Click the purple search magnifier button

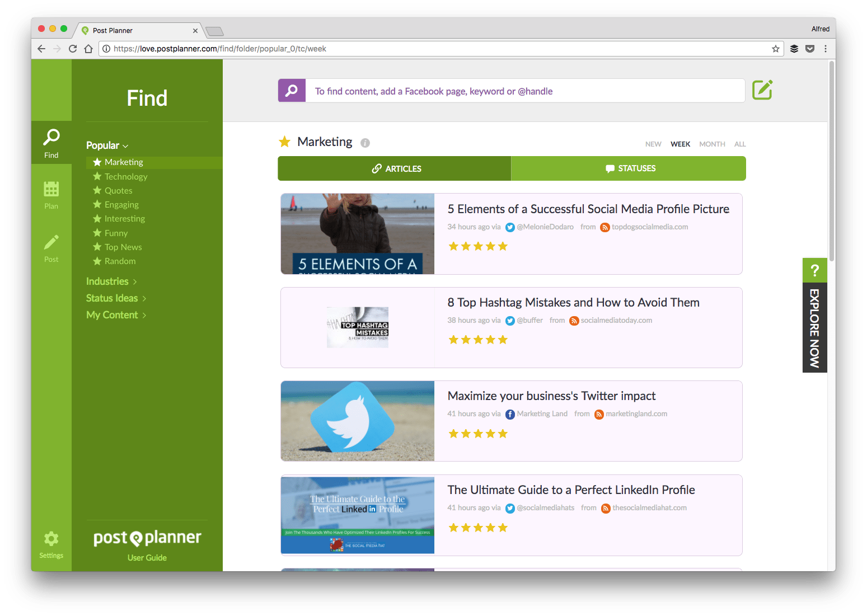coord(292,91)
